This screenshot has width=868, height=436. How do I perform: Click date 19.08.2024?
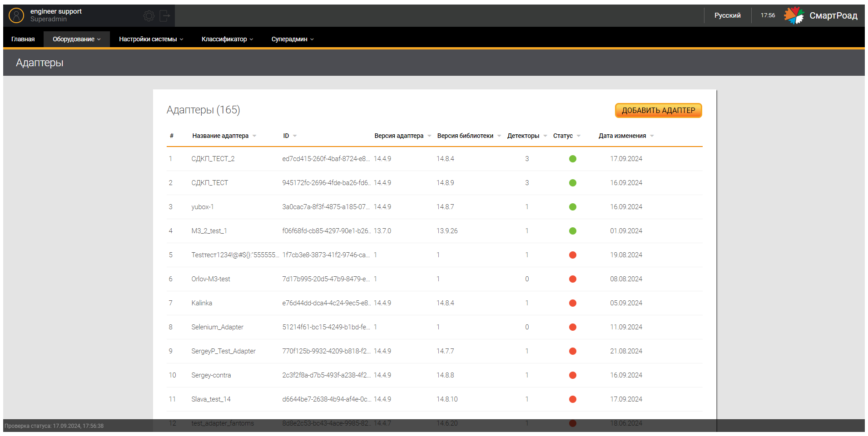[x=626, y=255]
